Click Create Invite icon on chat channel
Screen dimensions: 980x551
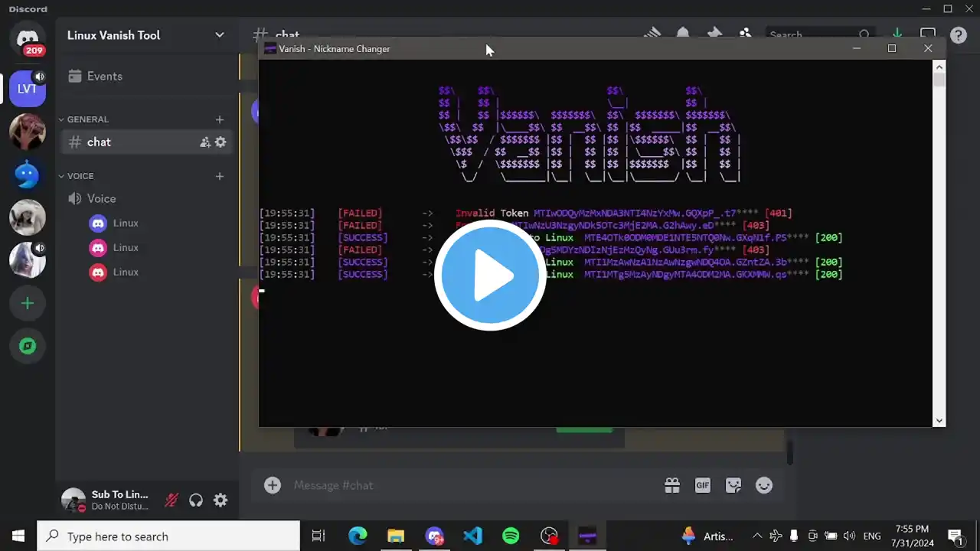tap(205, 142)
